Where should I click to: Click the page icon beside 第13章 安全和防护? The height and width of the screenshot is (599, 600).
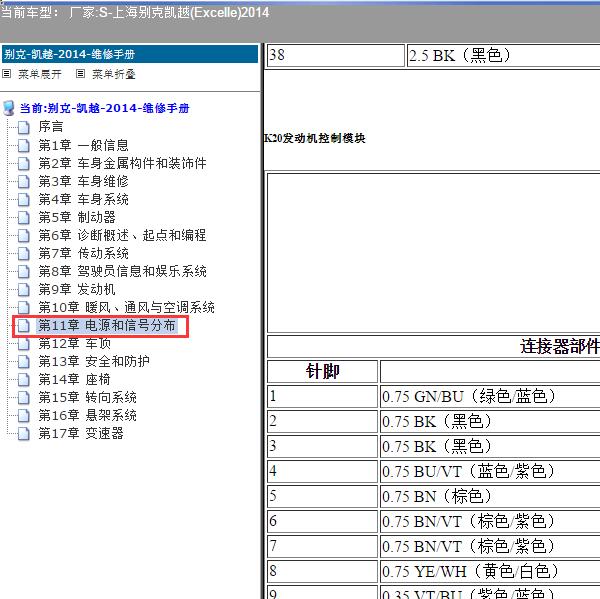(23, 362)
